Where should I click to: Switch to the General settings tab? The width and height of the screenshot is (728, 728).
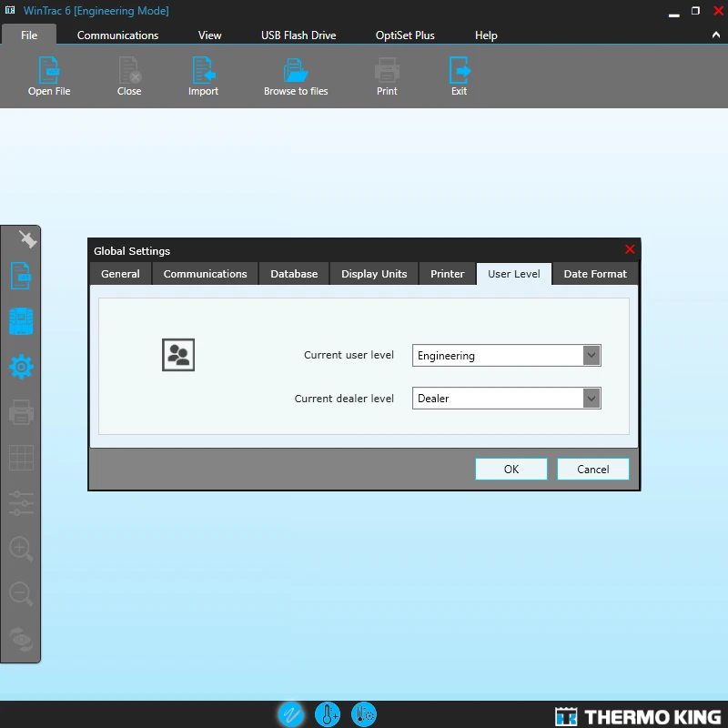click(x=120, y=274)
